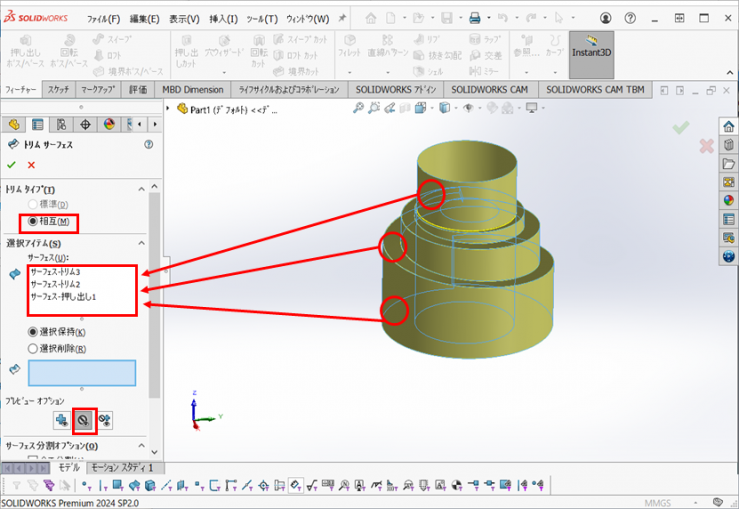Collapse the トリム タイプ(T) section

pyautogui.click(x=140, y=190)
